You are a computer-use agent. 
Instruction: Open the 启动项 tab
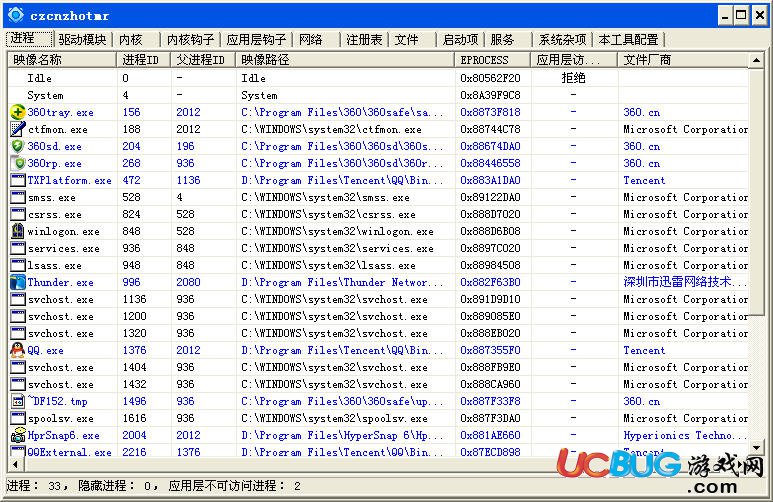(460, 39)
